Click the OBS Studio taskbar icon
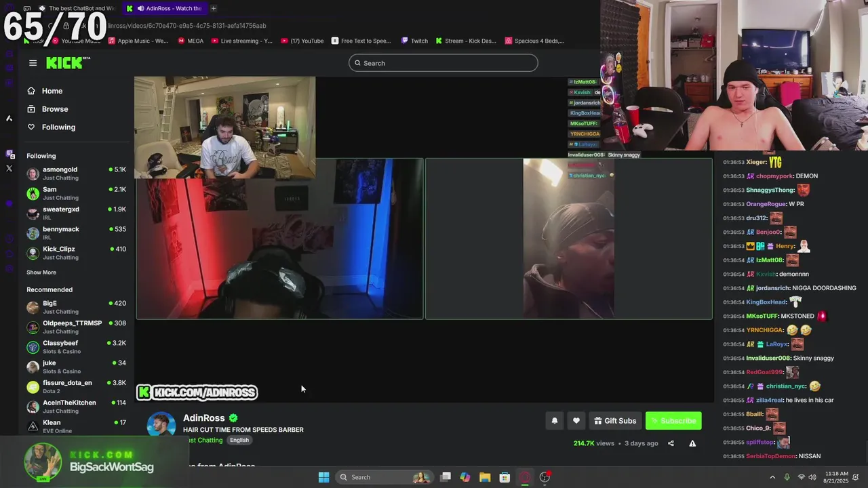Image resolution: width=868 pixels, height=488 pixels. [545, 477]
